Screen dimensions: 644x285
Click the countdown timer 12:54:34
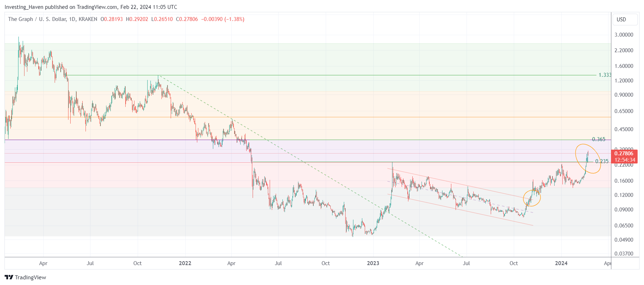coord(624,160)
